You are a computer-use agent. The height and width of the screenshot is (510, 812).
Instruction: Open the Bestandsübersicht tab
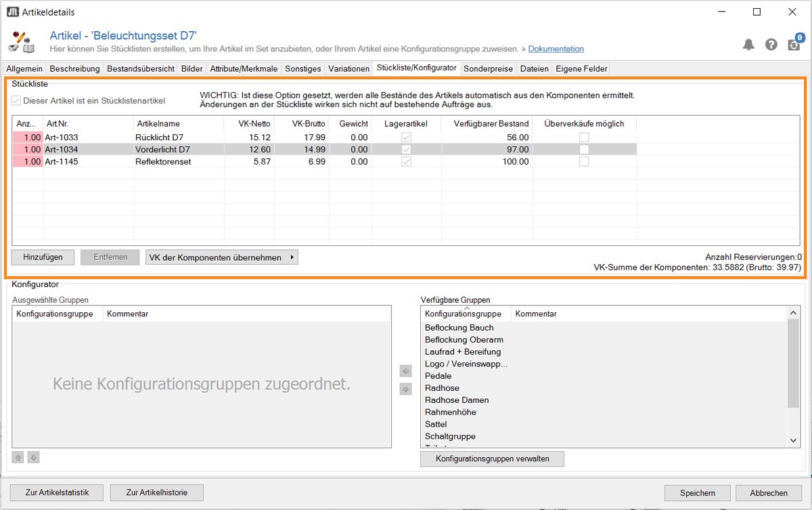point(141,68)
